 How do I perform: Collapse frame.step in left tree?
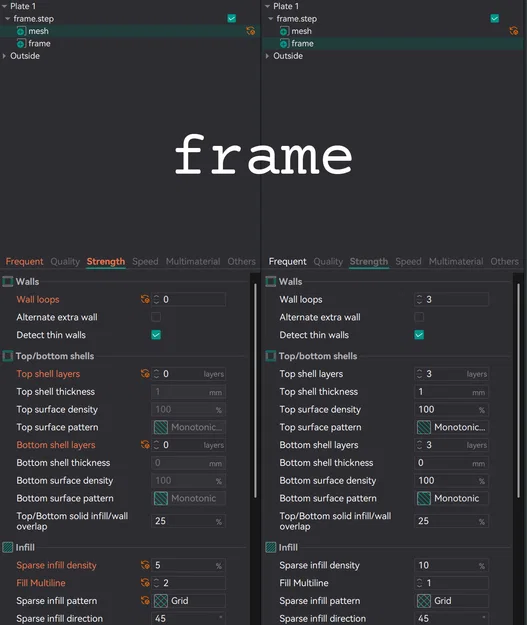pos(8,19)
